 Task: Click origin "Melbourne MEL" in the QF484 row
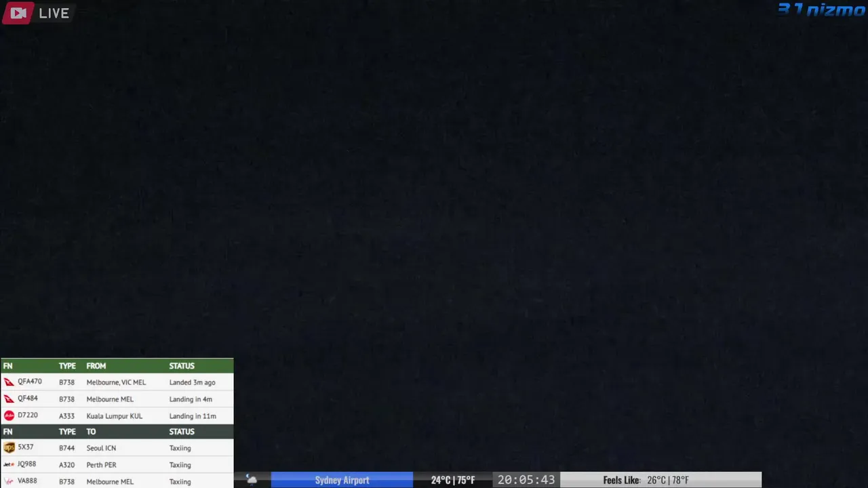(110, 399)
